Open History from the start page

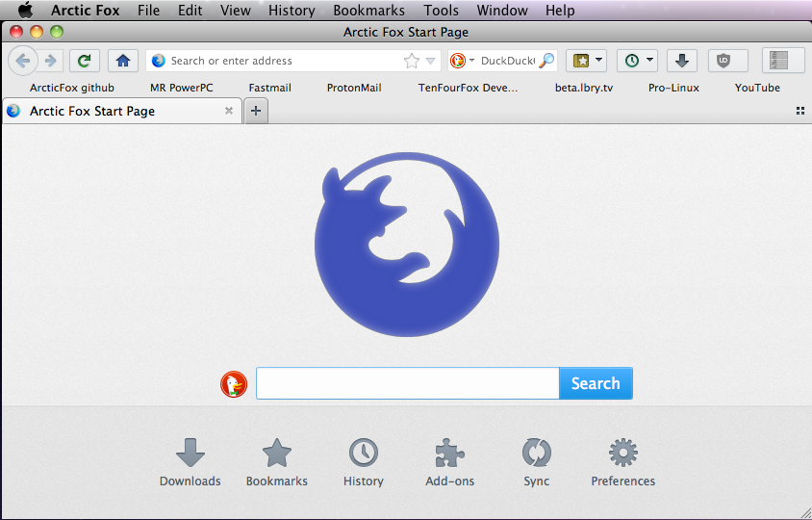[363, 462]
